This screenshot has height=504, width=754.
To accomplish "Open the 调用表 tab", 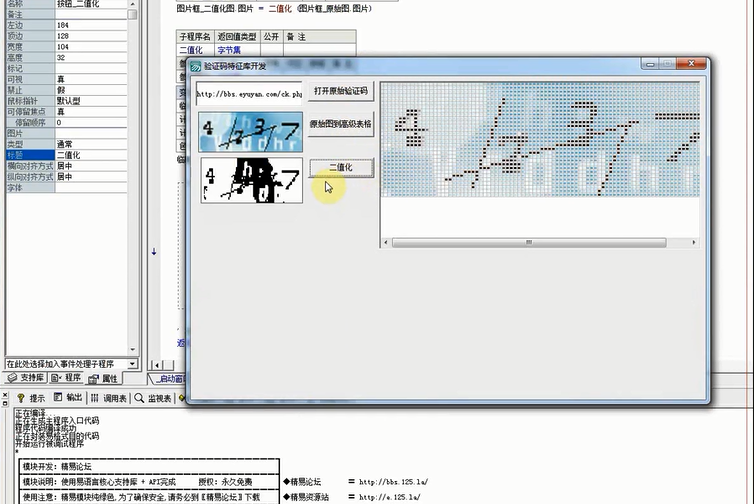I will (109, 398).
